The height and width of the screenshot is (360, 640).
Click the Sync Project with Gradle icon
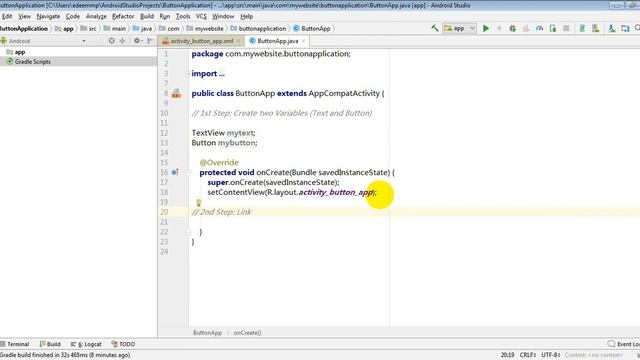582,28
